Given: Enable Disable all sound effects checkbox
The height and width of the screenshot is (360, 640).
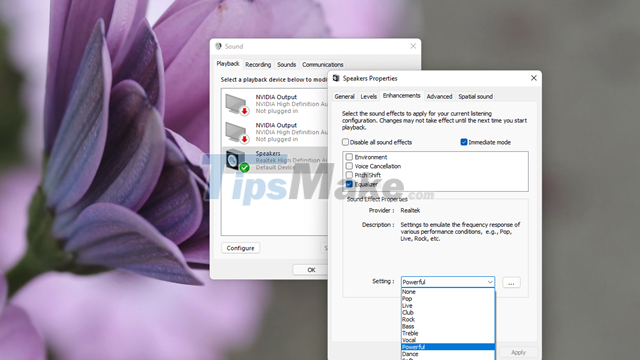Looking at the screenshot, I should [345, 142].
